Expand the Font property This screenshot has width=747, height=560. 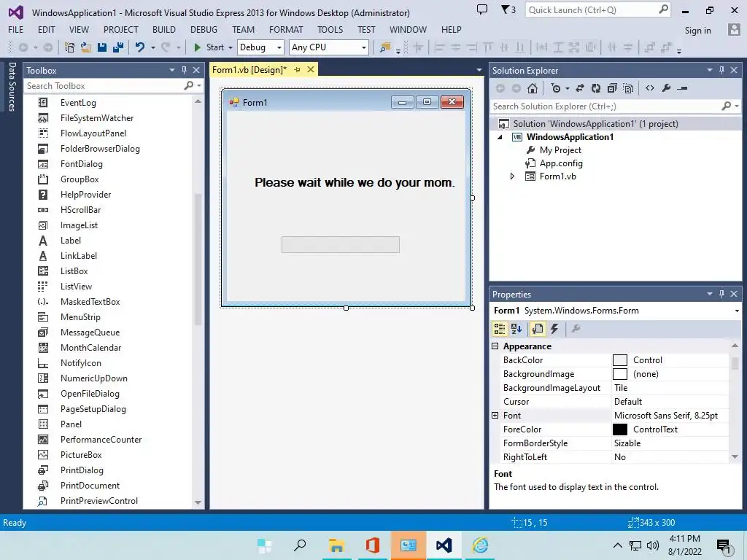495,415
